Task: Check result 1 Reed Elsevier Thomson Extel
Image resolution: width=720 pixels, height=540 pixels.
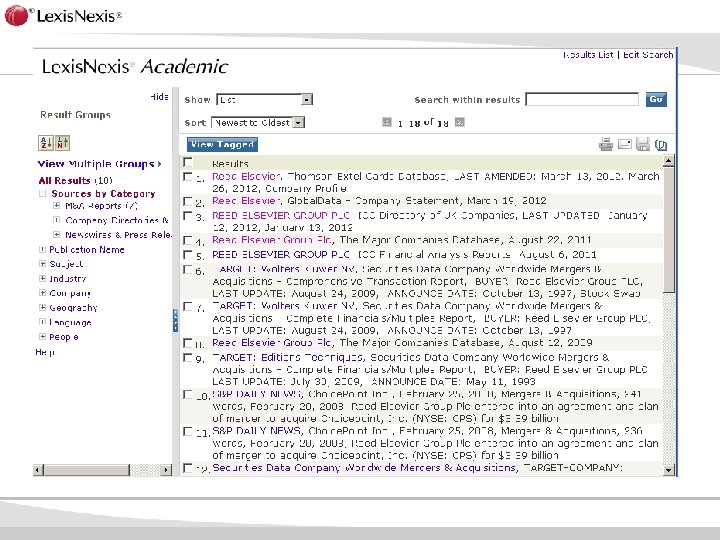Action: [187, 177]
